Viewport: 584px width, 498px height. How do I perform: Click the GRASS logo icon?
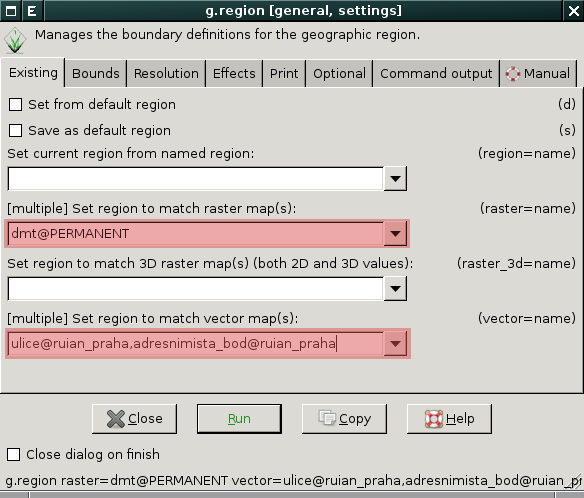(15, 40)
